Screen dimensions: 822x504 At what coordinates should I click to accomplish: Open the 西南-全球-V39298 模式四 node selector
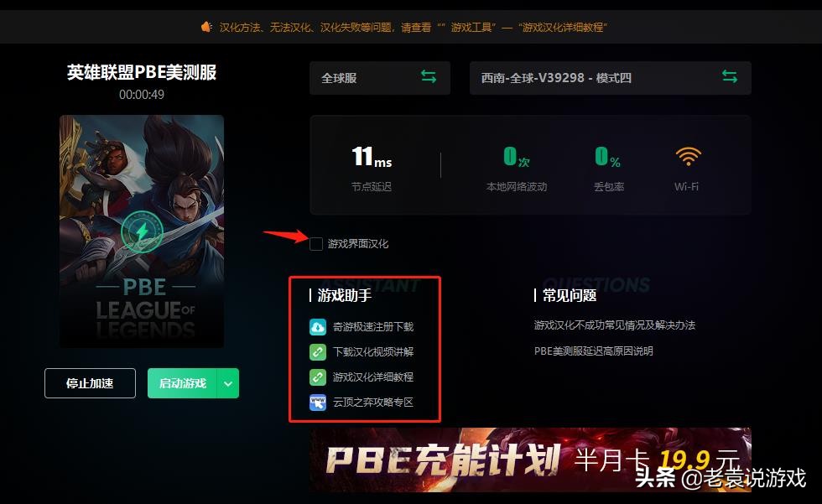(x=611, y=78)
